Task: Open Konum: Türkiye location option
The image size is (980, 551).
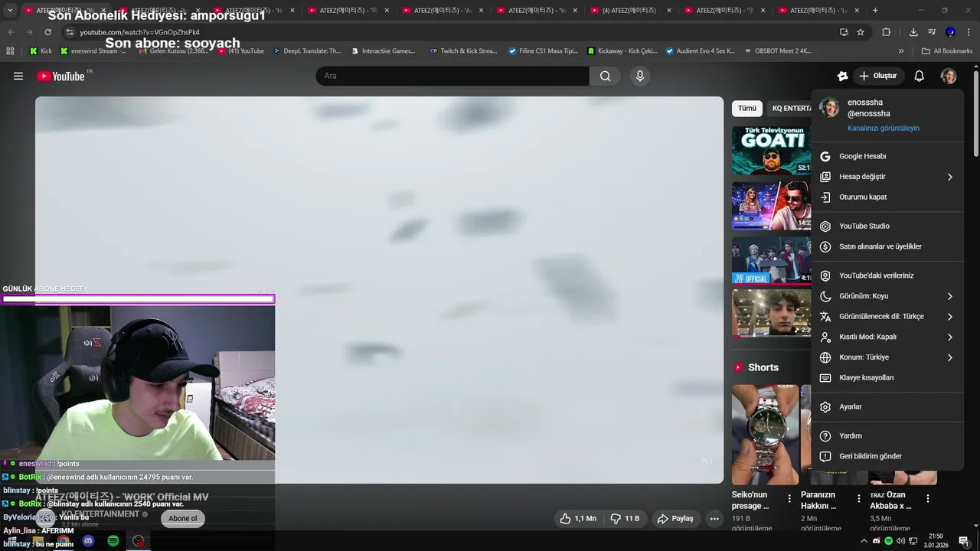Action: [x=887, y=357]
